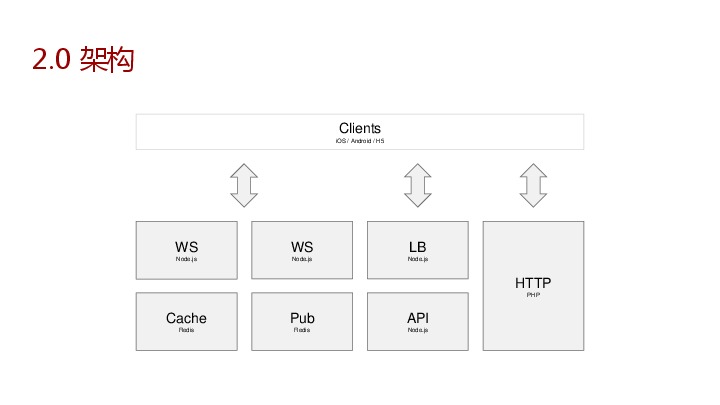
Task: Click the double arrow between Clients and WS boxes
Action: [244, 186]
